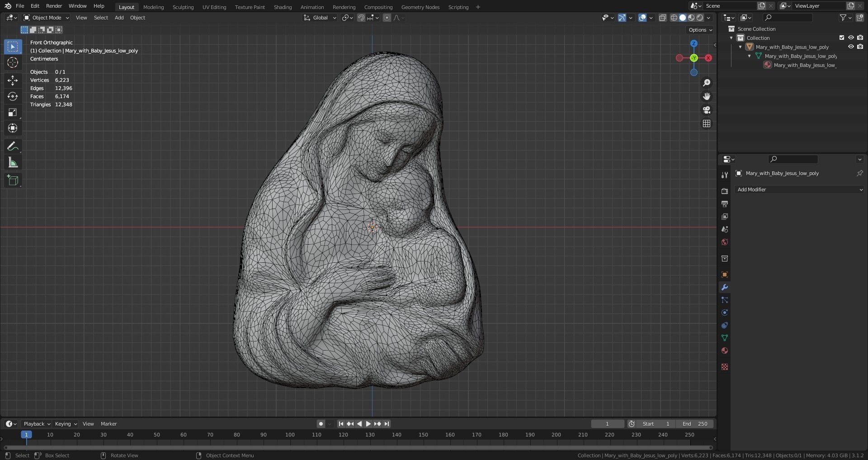Open the Particles properties tab
The height and width of the screenshot is (460, 868).
click(725, 300)
